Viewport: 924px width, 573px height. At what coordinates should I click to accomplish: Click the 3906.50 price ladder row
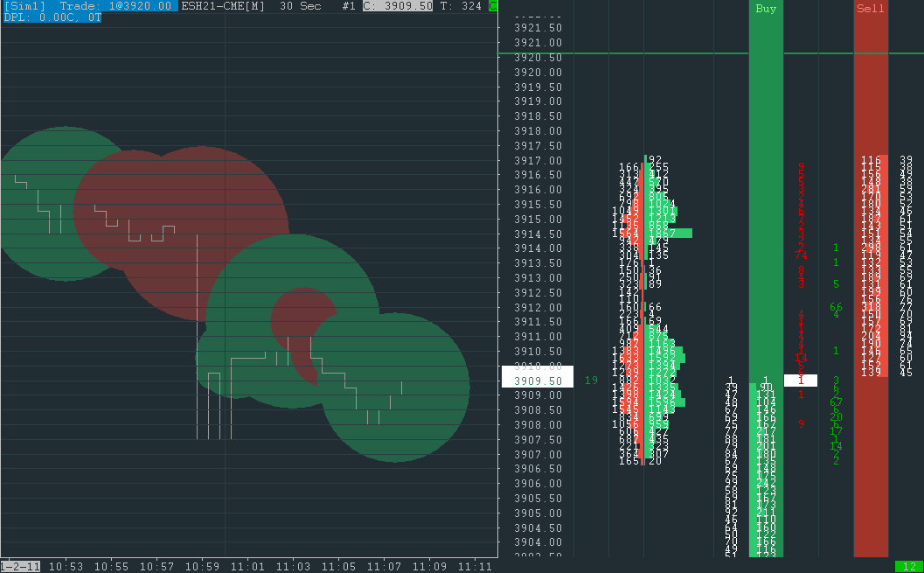538,469
